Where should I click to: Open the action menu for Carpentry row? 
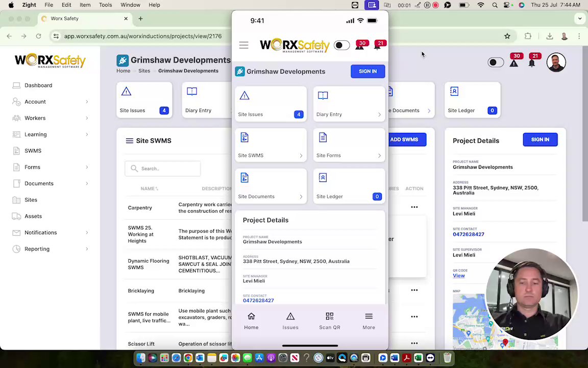[x=414, y=207]
